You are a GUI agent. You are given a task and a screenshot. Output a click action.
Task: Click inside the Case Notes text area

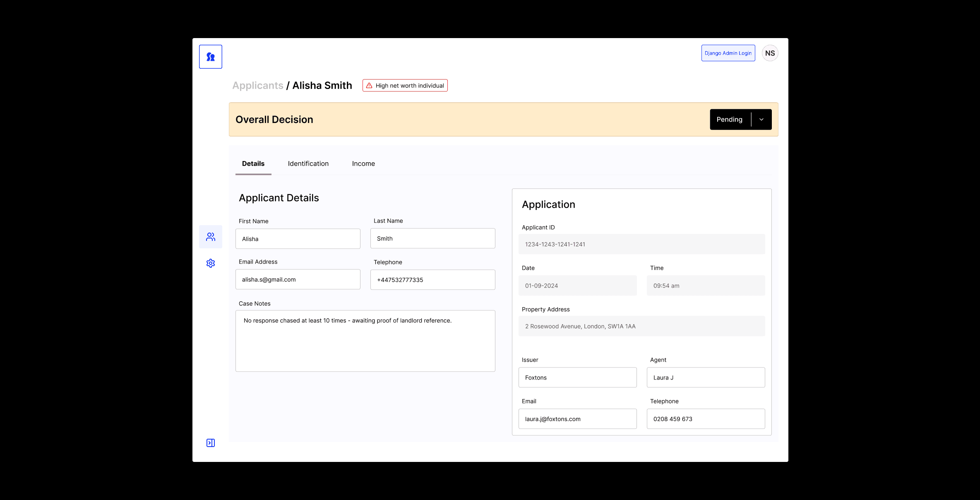(x=365, y=341)
